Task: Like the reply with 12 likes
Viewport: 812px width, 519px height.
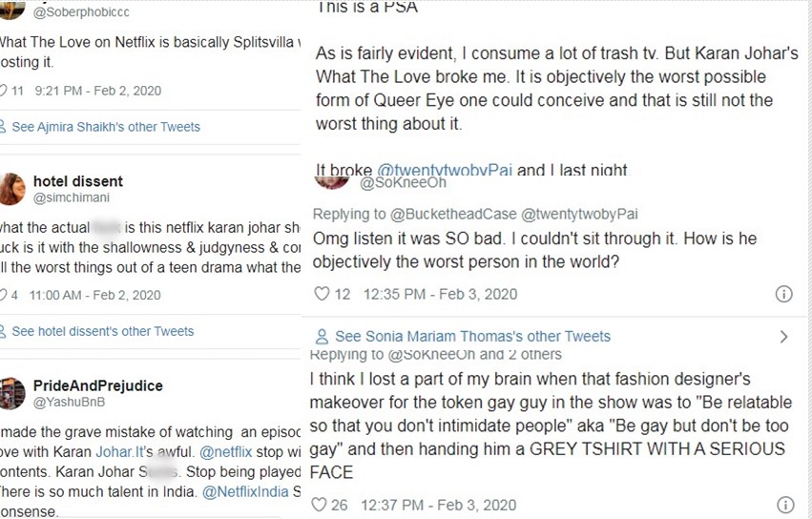Action: (x=323, y=294)
